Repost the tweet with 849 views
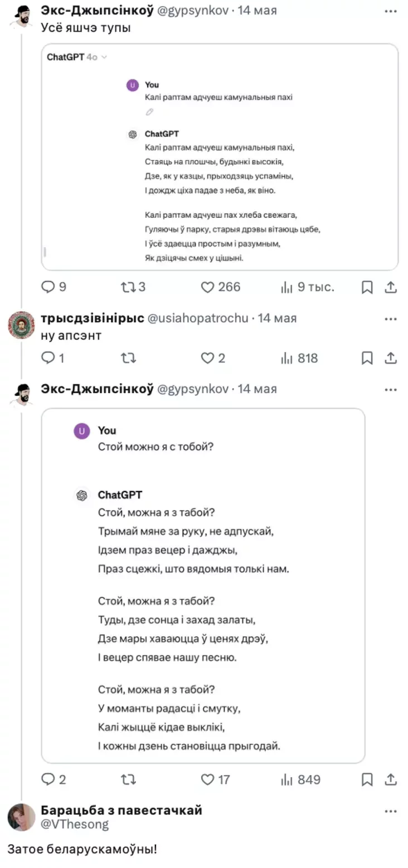Screen dimensions: 408x868 [x=128, y=779]
